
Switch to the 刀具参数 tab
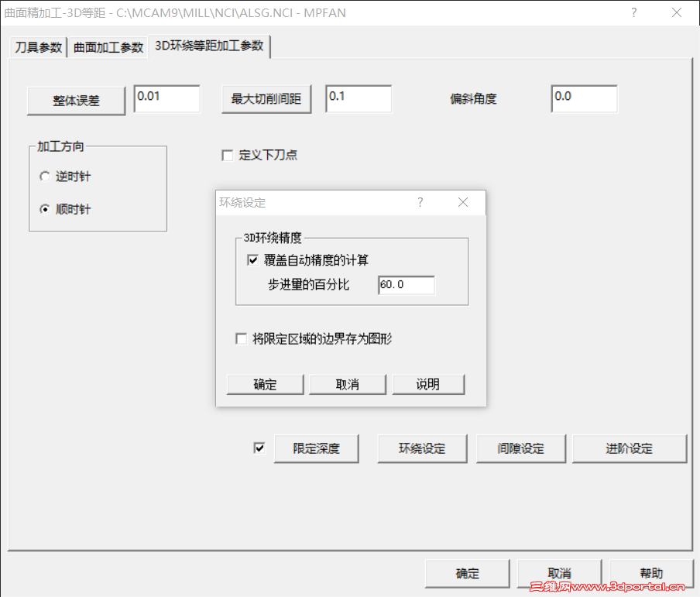[39, 47]
